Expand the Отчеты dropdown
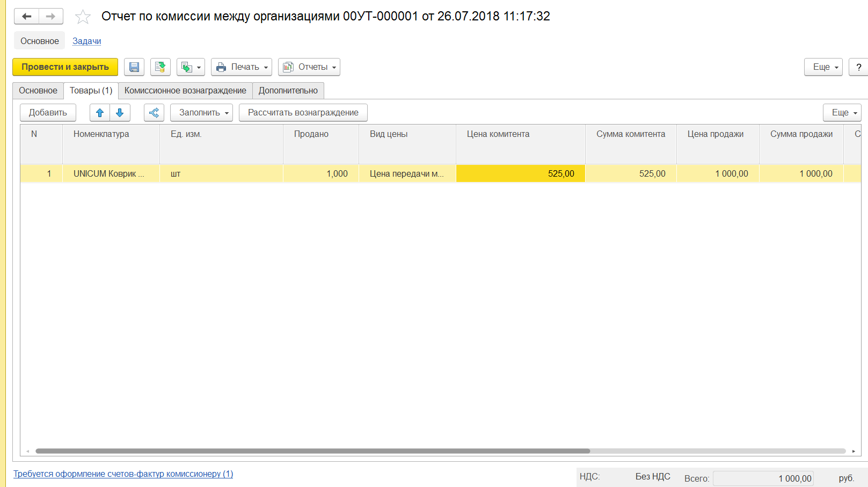The image size is (868, 487). coord(309,67)
